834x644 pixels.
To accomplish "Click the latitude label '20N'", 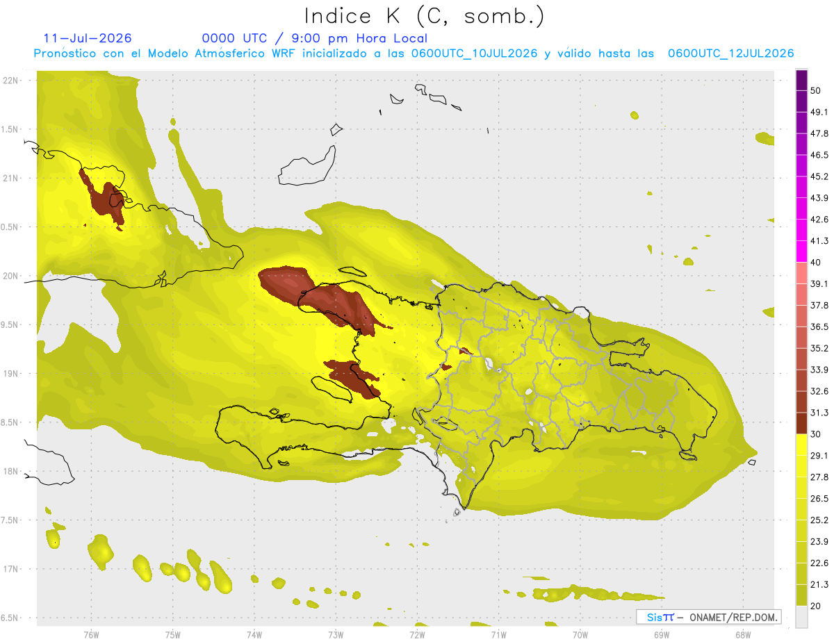I will 10,276.
